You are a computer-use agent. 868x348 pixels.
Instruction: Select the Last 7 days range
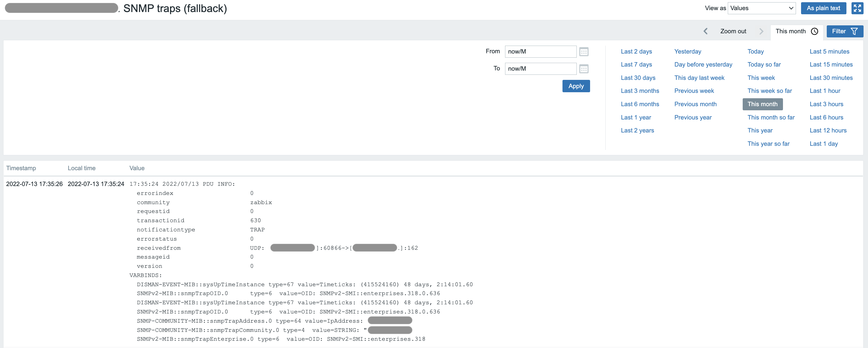click(636, 65)
